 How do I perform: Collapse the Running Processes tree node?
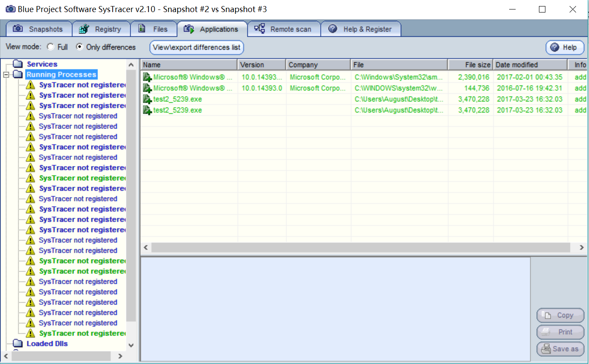point(6,75)
